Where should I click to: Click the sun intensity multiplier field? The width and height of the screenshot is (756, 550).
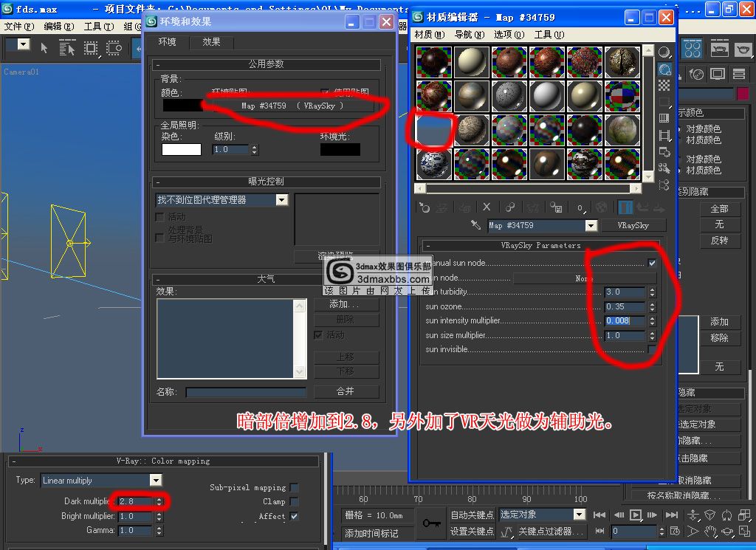point(625,320)
